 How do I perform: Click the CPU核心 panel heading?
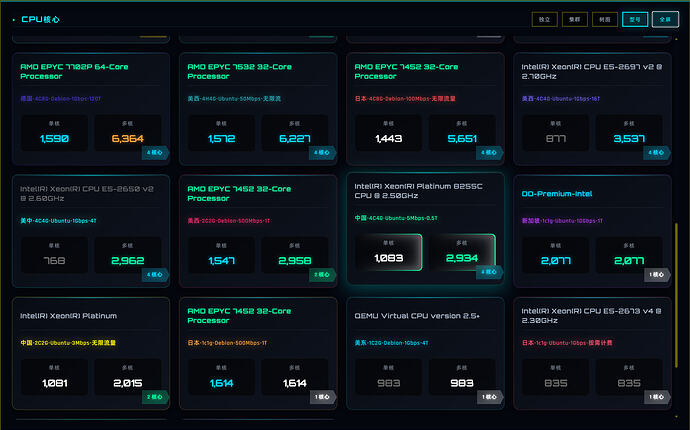[x=40, y=19]
